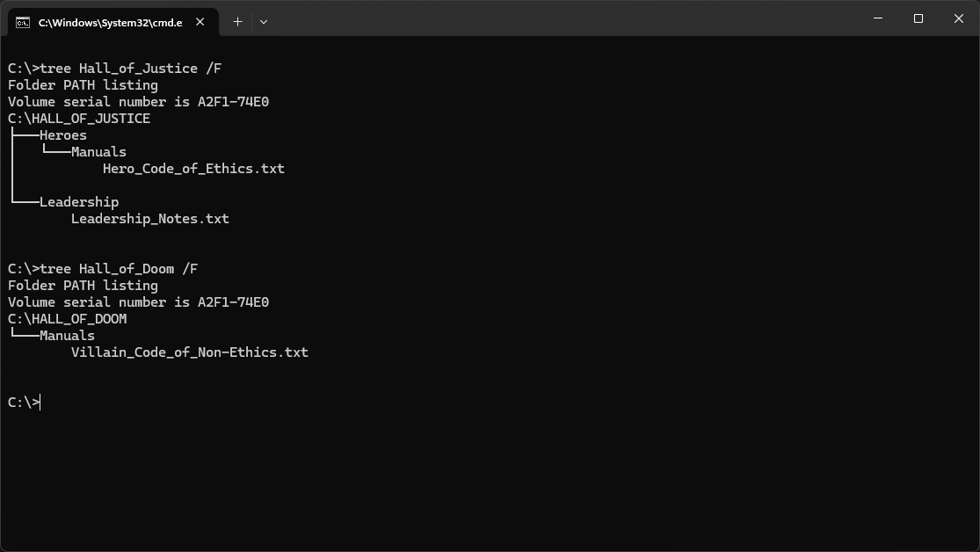Open a new tab with the plus button
Viewport: 980px width, 552px height.
tap(237, 22)
